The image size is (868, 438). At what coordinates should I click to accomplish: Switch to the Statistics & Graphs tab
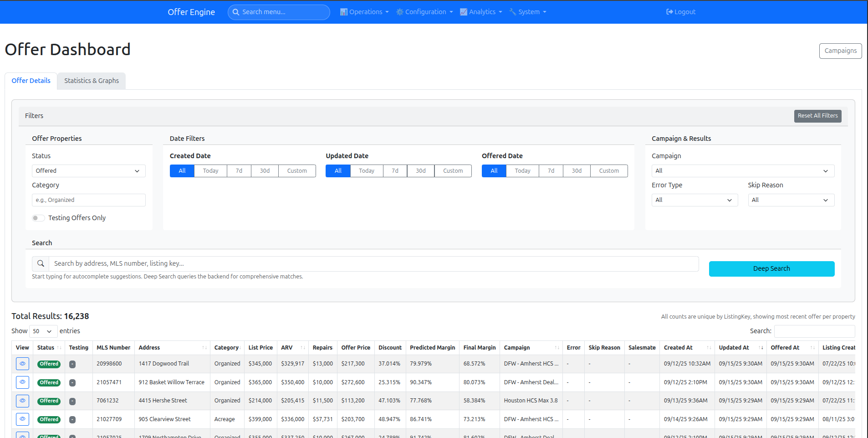[x=91, y=81]
